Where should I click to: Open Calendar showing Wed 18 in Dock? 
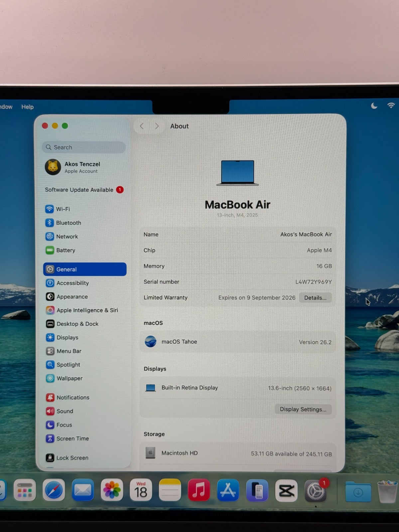(x=141, y=490)
